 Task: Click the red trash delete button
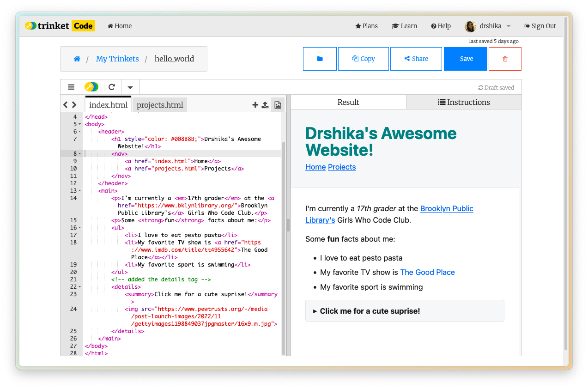505,59
